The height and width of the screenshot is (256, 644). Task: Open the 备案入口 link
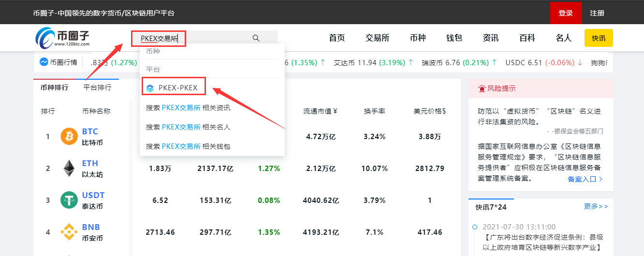coord(585,179)
